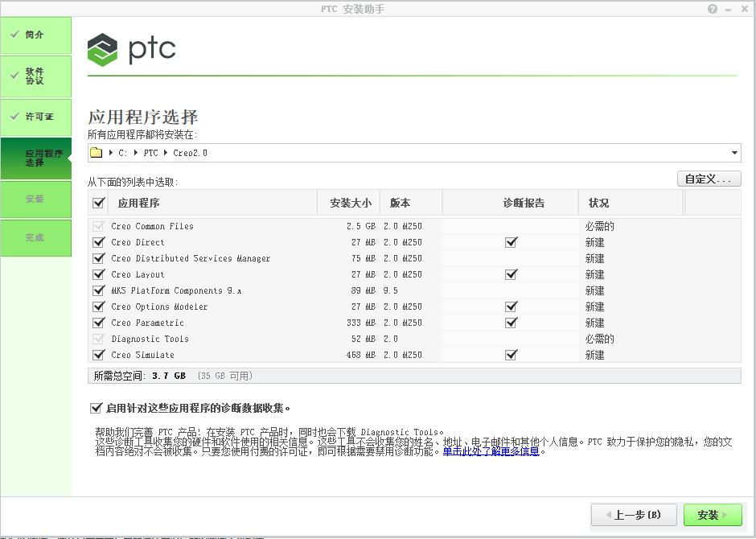Uncheck MKS Platform Components 9.x checkbox
This screenshot has height=539, width=756.
(99, 290)
